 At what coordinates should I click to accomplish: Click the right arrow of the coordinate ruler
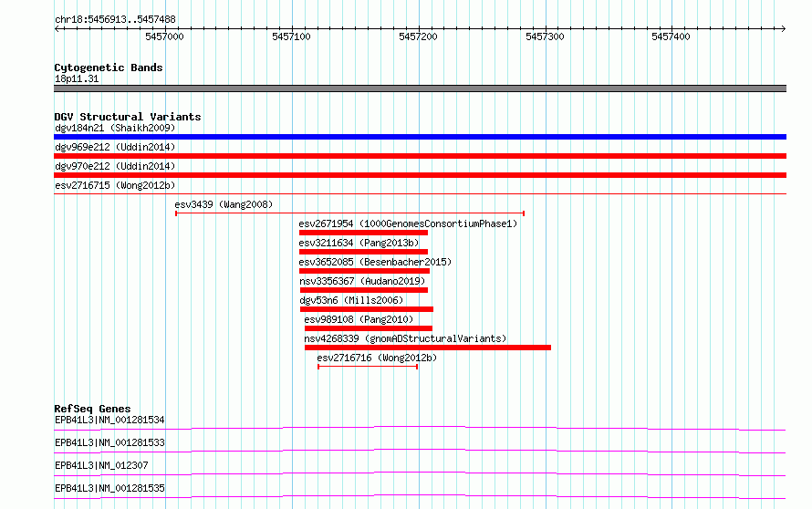tap(783, 29)
